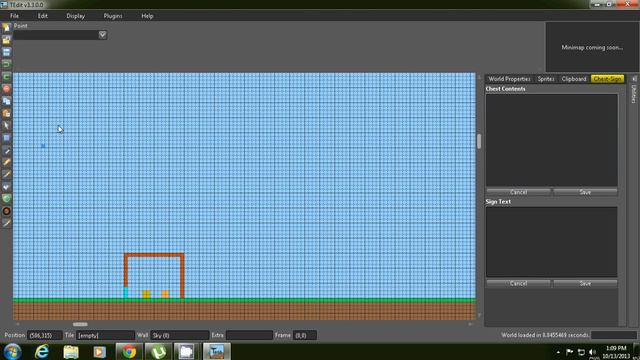Click the Undo green arrow icon
The image size is (640, 360).
(x=6, y=64)
